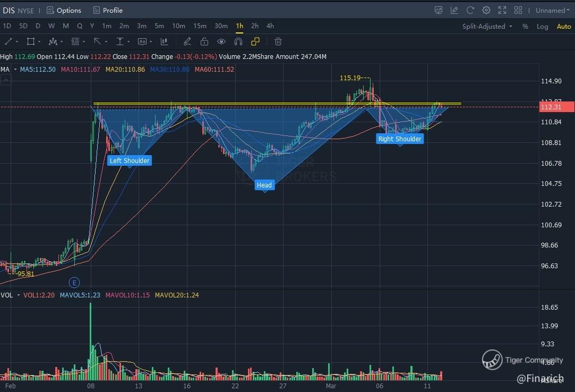Click the Profile document icon
This screenshot has width=575, height=392.
(97, 10)
